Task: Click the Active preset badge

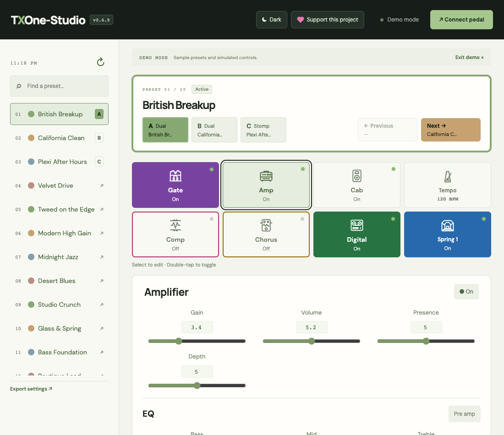Action: tap(202, 89)
